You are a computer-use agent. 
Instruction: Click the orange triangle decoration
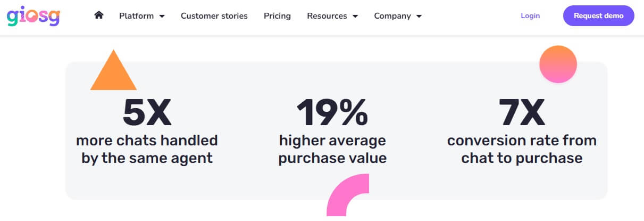[113, 70]
